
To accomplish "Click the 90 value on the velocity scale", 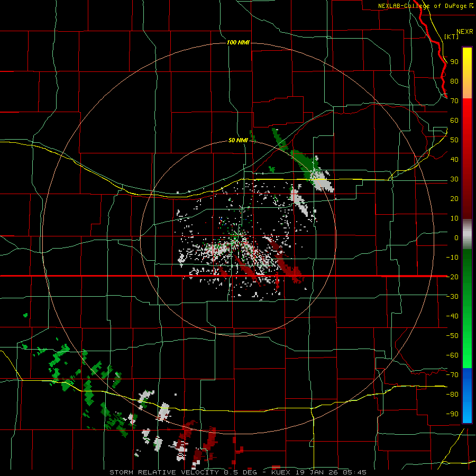I will [454, 62].
